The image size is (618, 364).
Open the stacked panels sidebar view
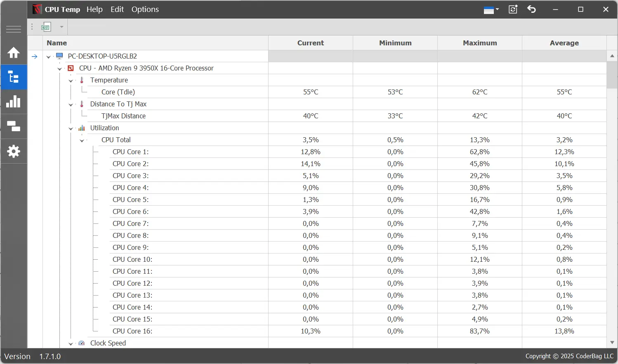tap(14, 127)
